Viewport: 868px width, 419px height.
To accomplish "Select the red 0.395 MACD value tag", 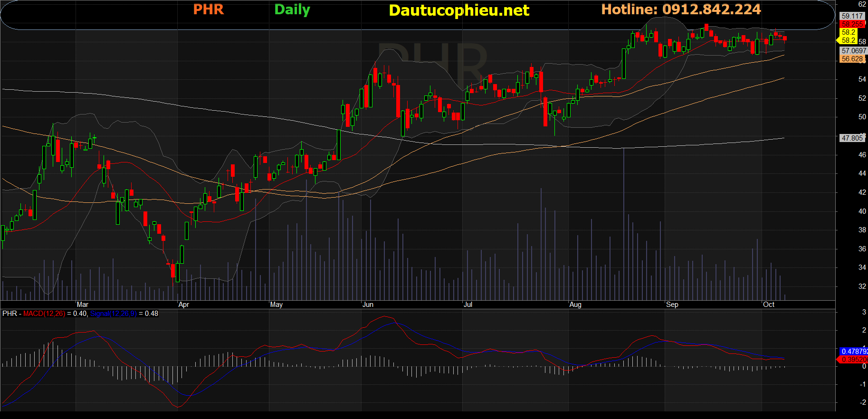I will pyautogui.click(x=854, y=360).
